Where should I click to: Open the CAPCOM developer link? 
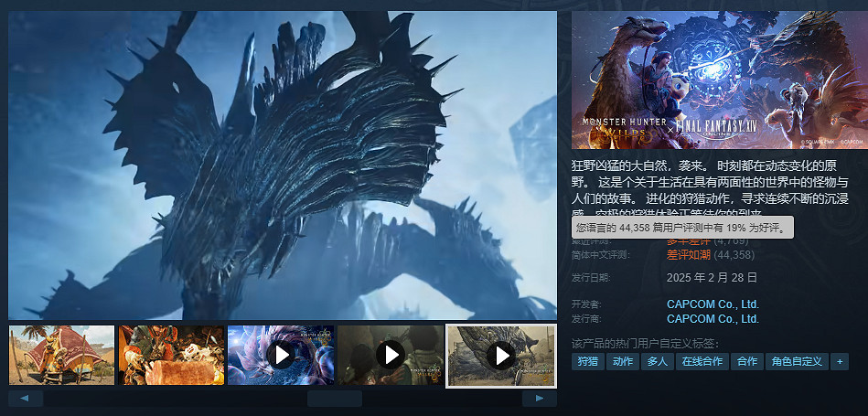[713, 304]
